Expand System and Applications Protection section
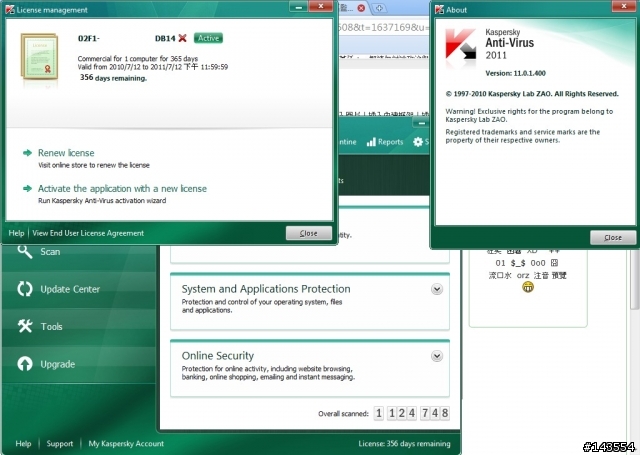This screenshot has height=455, width=640. tap(437, 289)
